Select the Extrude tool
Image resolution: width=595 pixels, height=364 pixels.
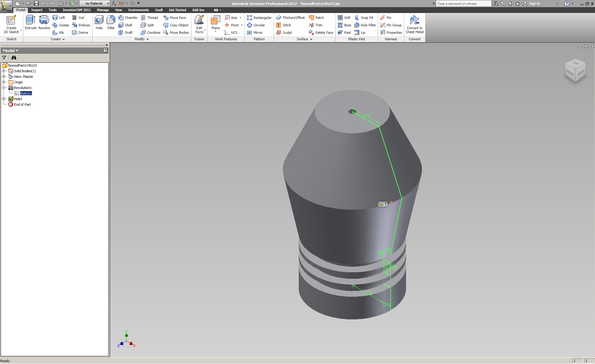point(30,22)
